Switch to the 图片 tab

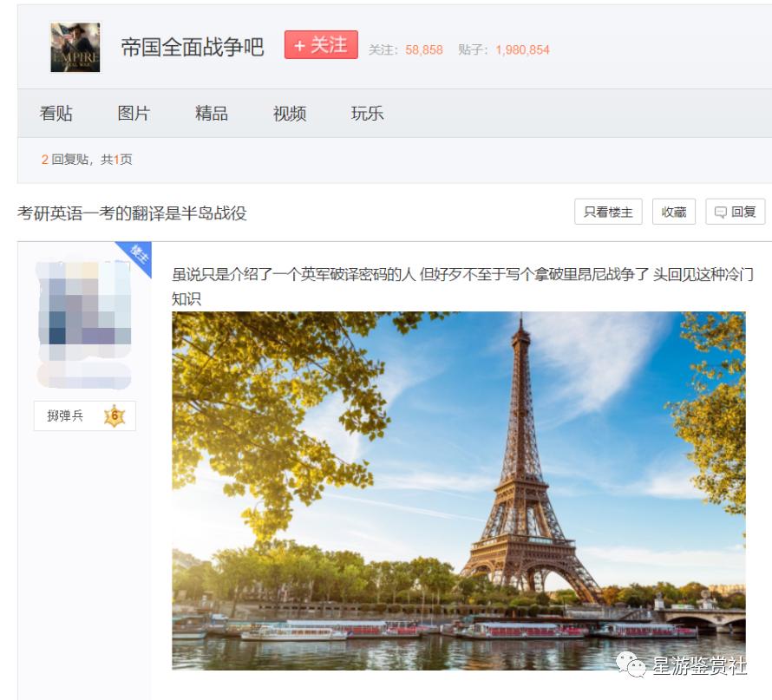[135, 113]
